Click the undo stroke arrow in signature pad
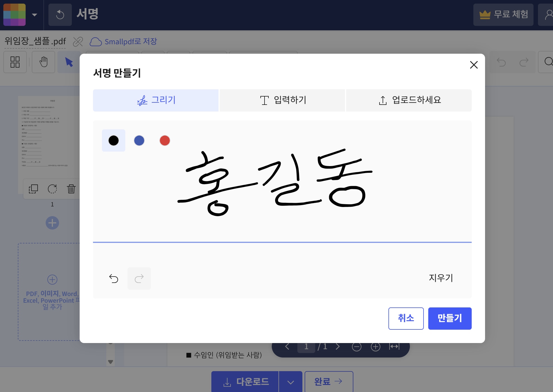This screenshot has height=392, width=553. tap(114, 278)
